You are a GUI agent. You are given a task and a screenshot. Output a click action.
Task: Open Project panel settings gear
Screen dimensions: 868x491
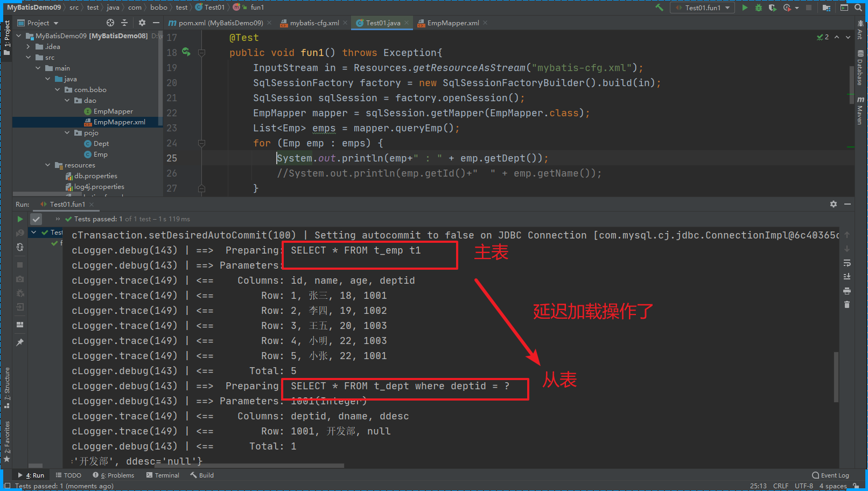click(x=142, y=23)
